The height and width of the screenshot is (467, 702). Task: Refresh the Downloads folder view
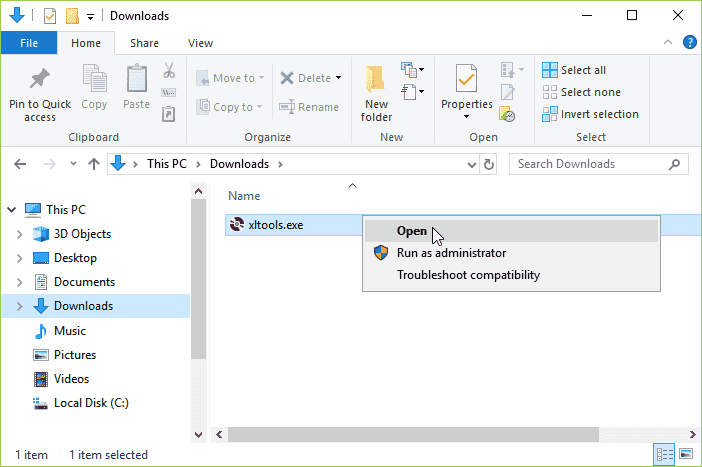click(x=488, y=164)
